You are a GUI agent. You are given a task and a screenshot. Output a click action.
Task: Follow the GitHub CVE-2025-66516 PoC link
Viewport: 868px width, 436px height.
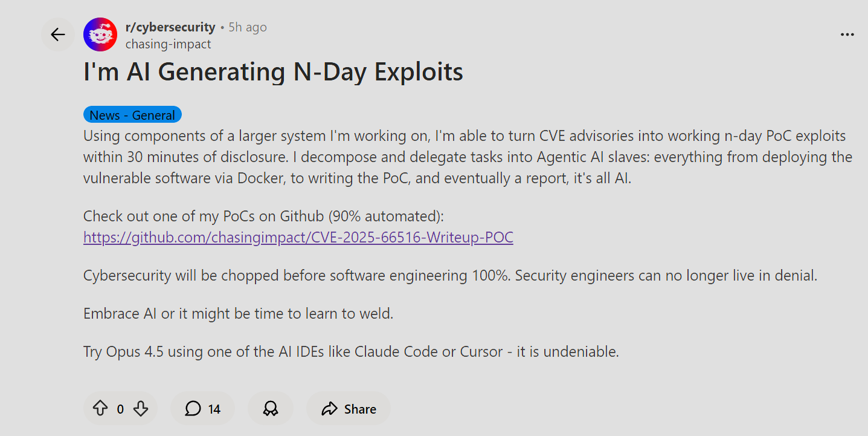click(x=298, y=237)
